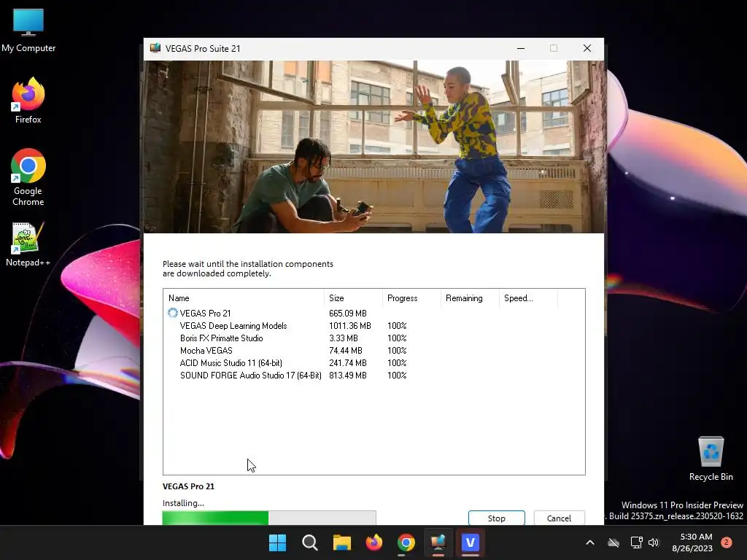This screenshot has width=747, height=560.
Task: Open the Notepad++ desktop shortcut
Action: pyautogui.click(x=28, y=244)
